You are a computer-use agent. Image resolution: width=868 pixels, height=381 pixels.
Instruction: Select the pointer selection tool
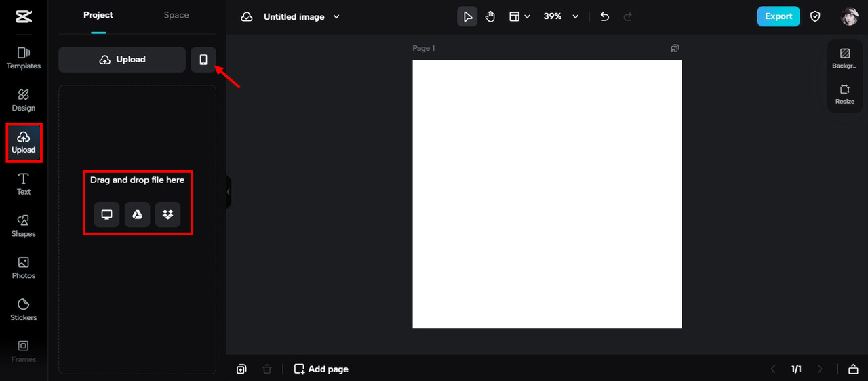click(x=467, y=16)
